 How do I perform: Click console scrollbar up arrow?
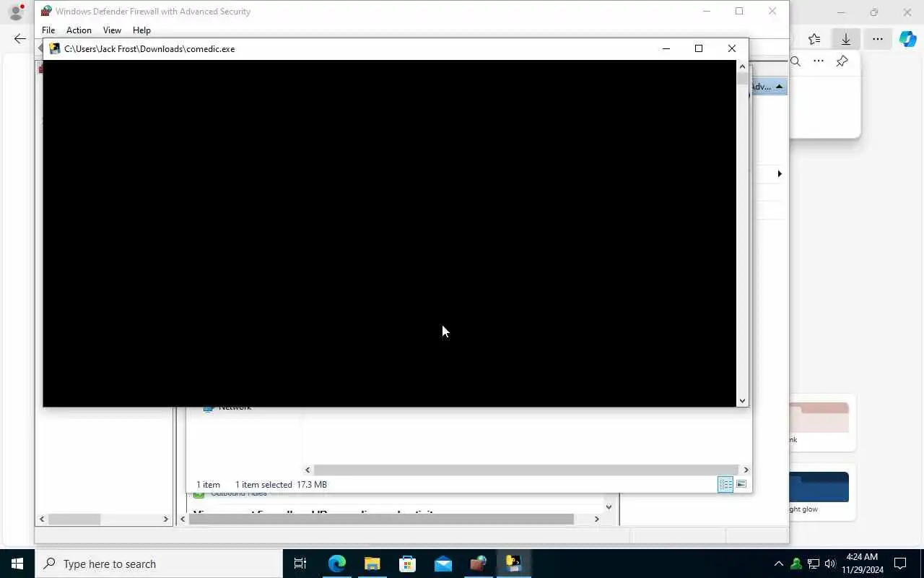(x=742, y=66)
